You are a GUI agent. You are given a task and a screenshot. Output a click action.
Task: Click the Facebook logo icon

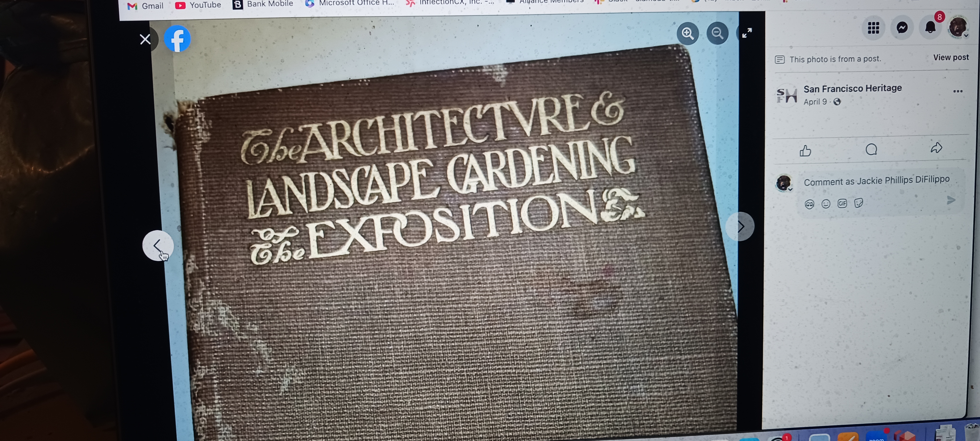177,39
